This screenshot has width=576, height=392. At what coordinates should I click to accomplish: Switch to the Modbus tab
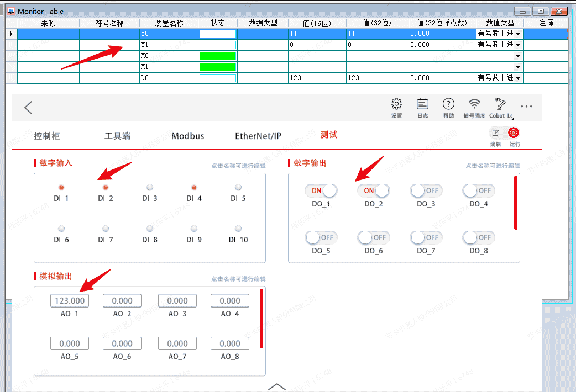pyautogui.click(x=187, y=136)
